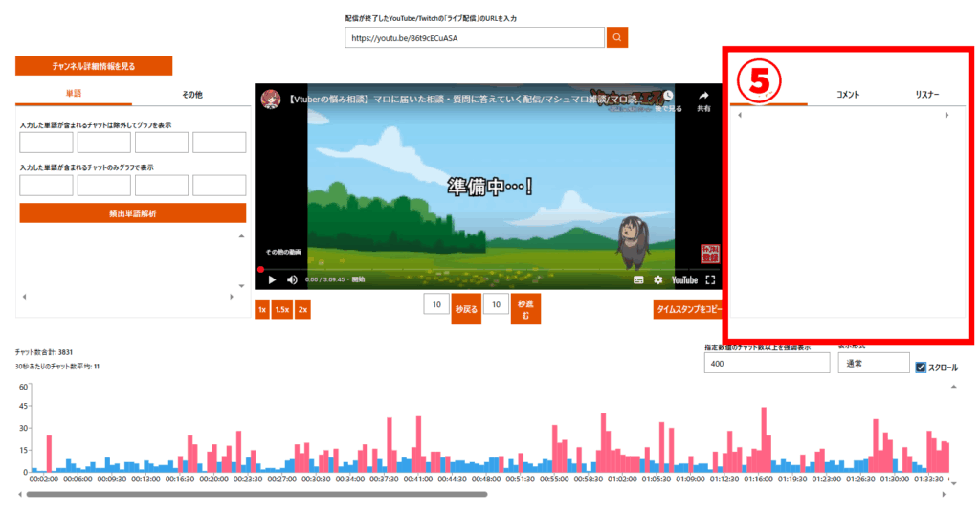Switch to the その他 tab
The height and width of the screenshot is (513, 980).
(x=191, y=95)
